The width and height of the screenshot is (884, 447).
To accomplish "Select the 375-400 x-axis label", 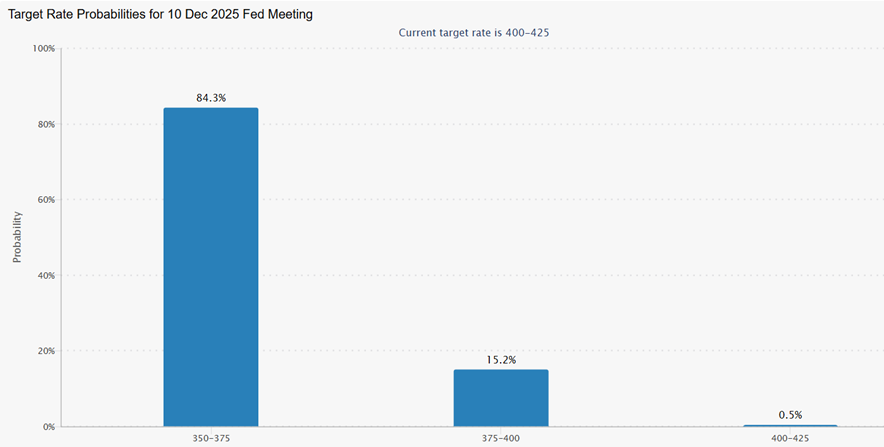I will point(501,438).
